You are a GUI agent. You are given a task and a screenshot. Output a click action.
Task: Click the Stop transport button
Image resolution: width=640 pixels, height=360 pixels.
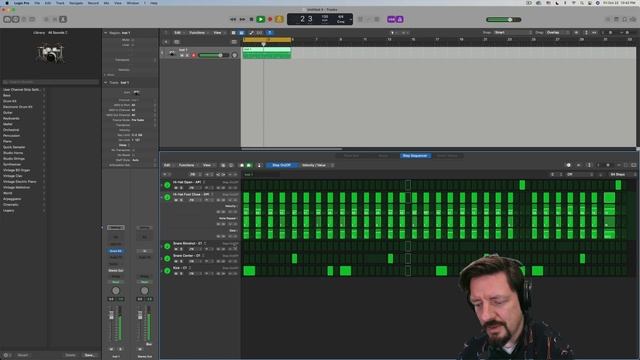tap(251, 19)
